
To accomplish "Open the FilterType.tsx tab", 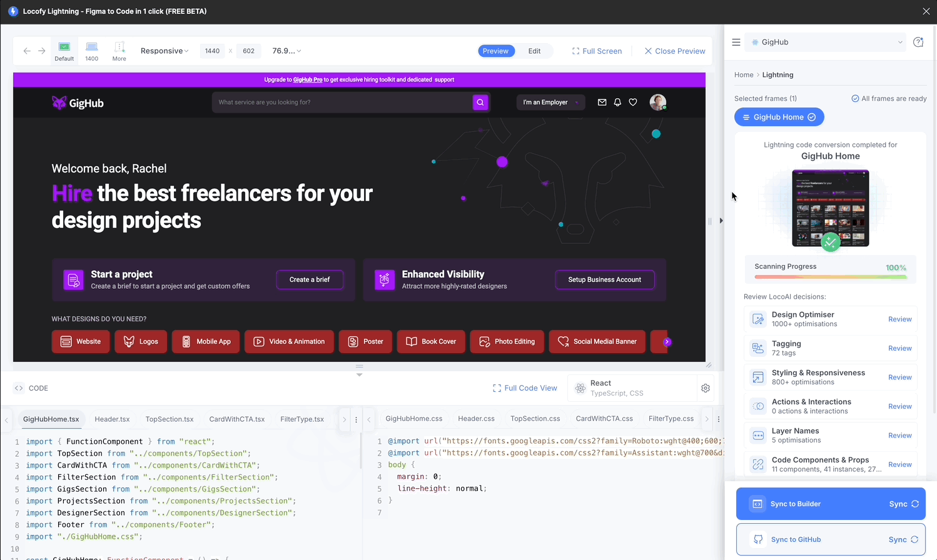I will [x=302, y=419].
